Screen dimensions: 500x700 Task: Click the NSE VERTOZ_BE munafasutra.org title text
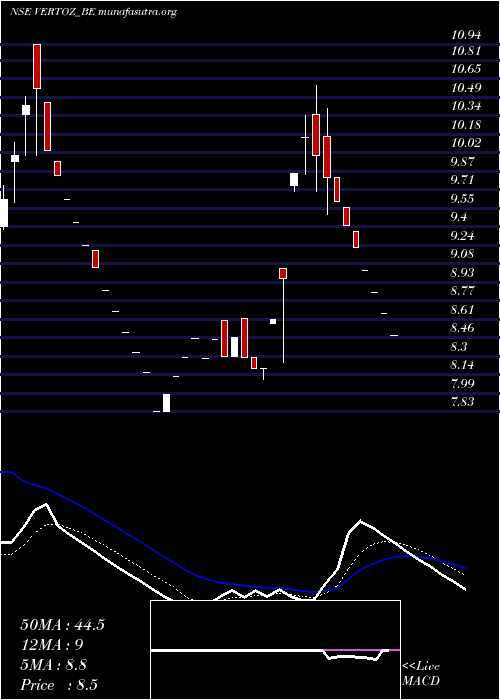tap(94, 12)
